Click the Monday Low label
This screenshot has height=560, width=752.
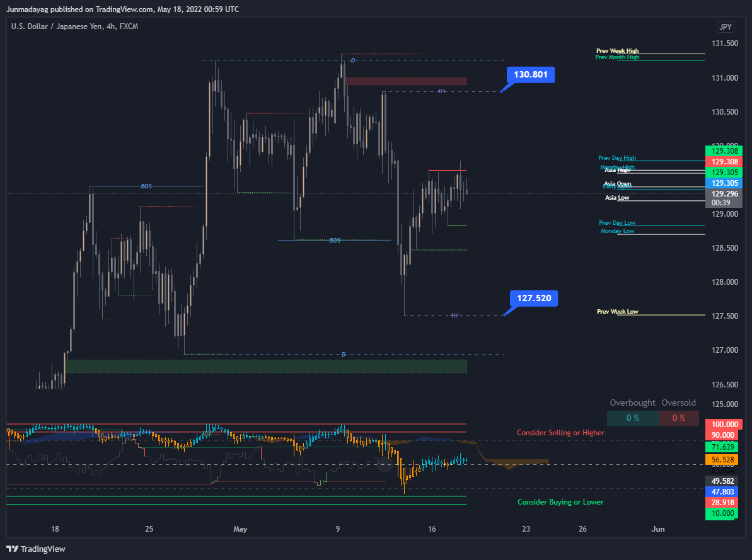pos(617,231)
